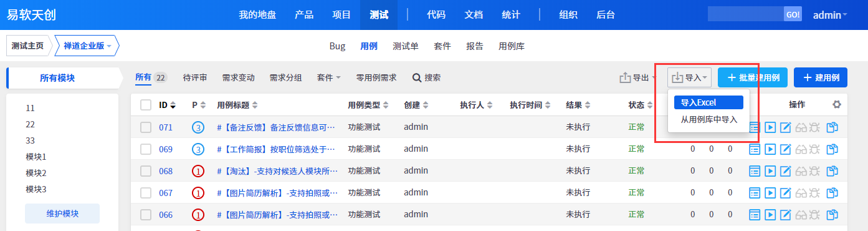
Task: Click the 维护模块 button
Action: 62,214
